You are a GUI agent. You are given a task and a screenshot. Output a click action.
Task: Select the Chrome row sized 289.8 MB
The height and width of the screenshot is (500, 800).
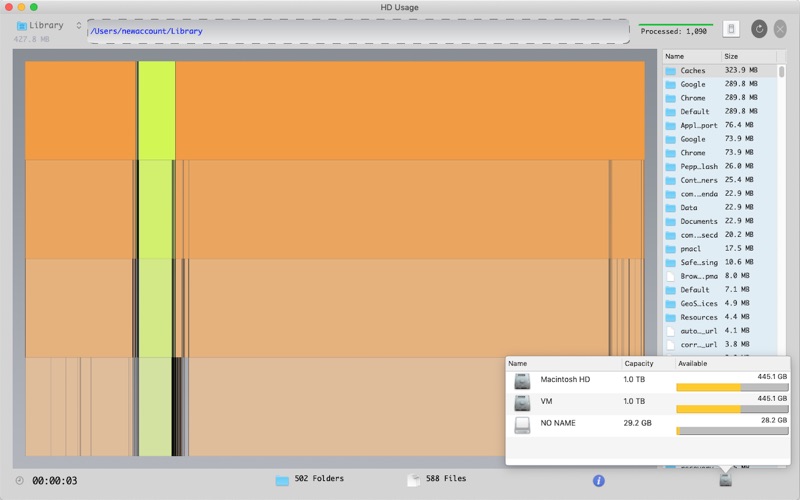(720, 98)
